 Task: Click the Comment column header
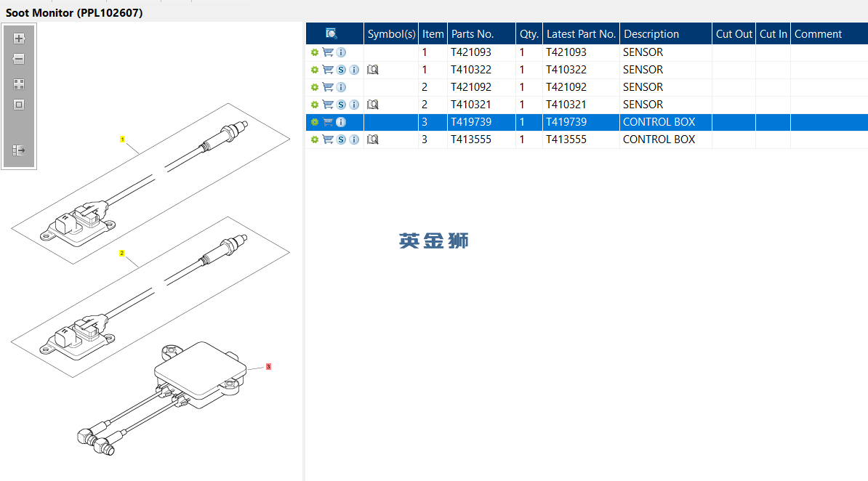[829, 33]
